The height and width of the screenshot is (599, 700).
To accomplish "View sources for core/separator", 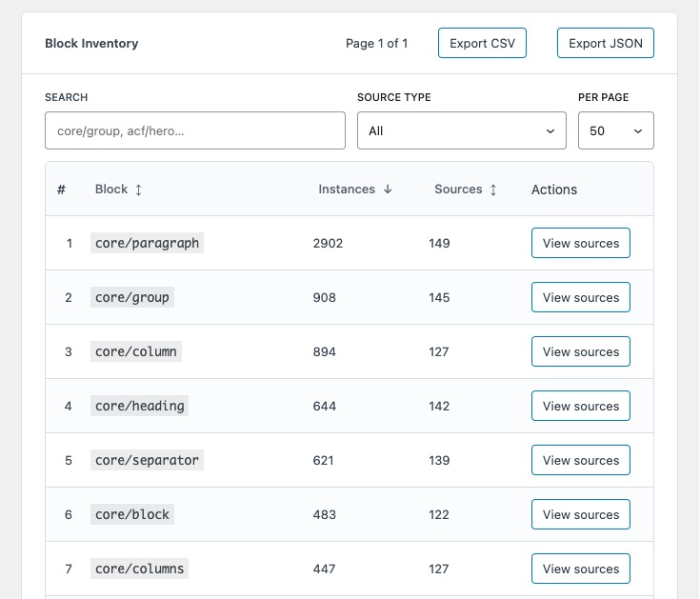I will pos(580,460).
